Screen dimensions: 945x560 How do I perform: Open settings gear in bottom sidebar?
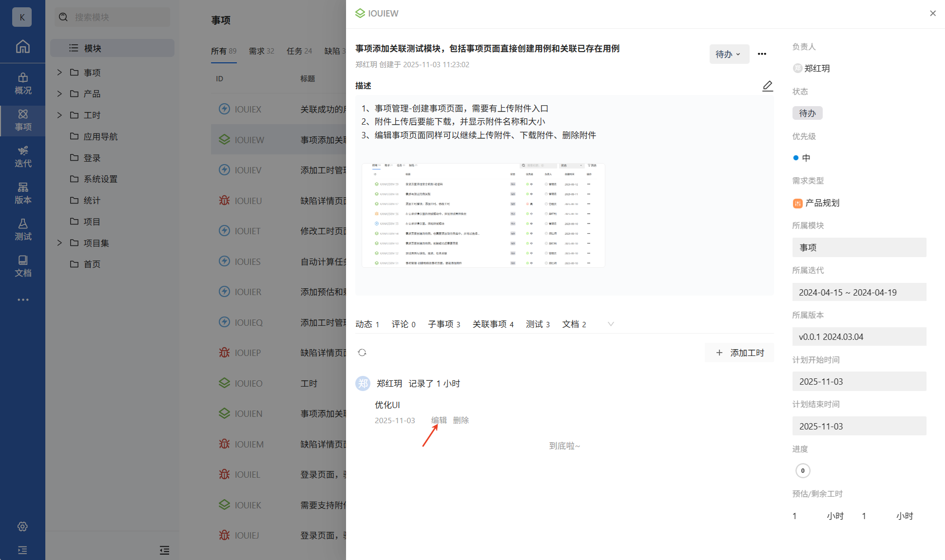click(22, 526)
